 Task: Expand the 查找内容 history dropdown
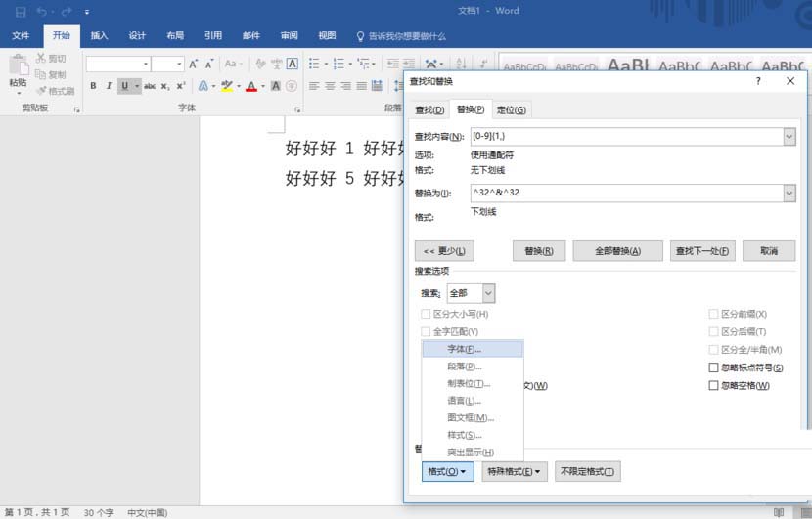tap(789, 137)
